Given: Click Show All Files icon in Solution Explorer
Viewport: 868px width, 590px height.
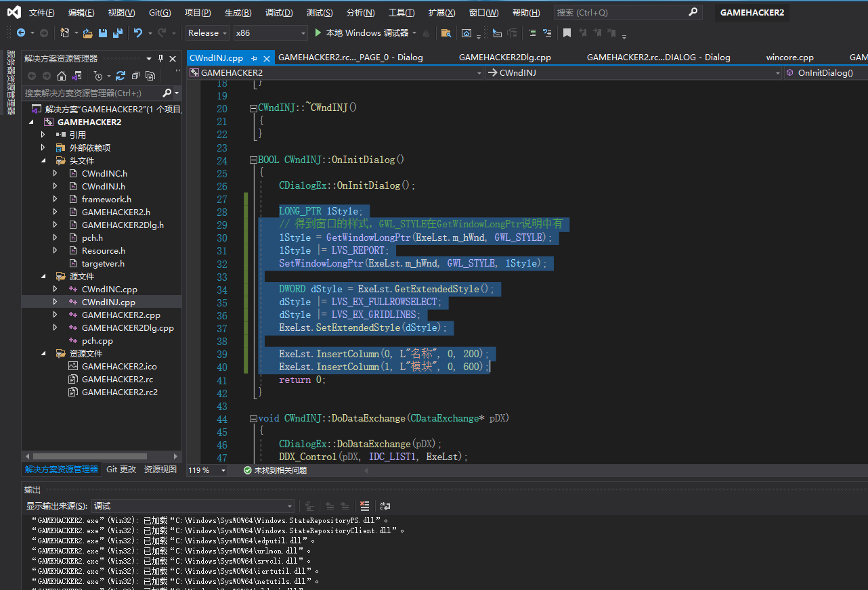Looking at the screenshot, I should (150, 76).
